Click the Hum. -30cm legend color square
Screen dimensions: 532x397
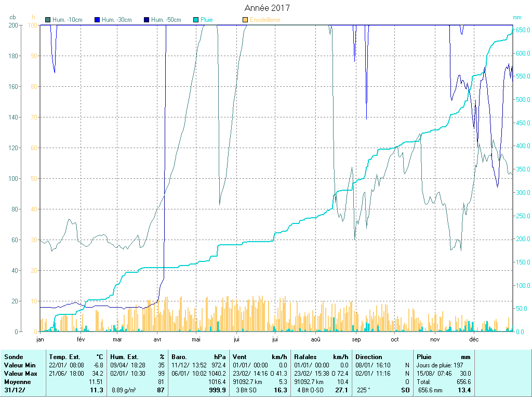click(x=97, y=20)
